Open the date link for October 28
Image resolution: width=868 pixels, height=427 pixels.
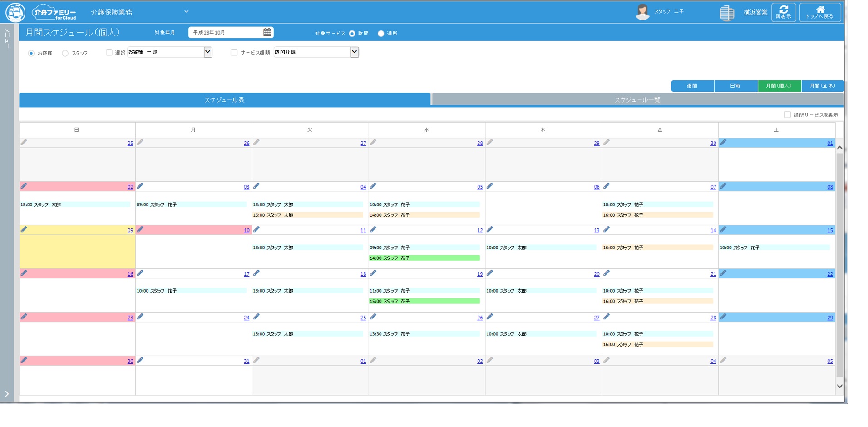(x=713, y=318)
